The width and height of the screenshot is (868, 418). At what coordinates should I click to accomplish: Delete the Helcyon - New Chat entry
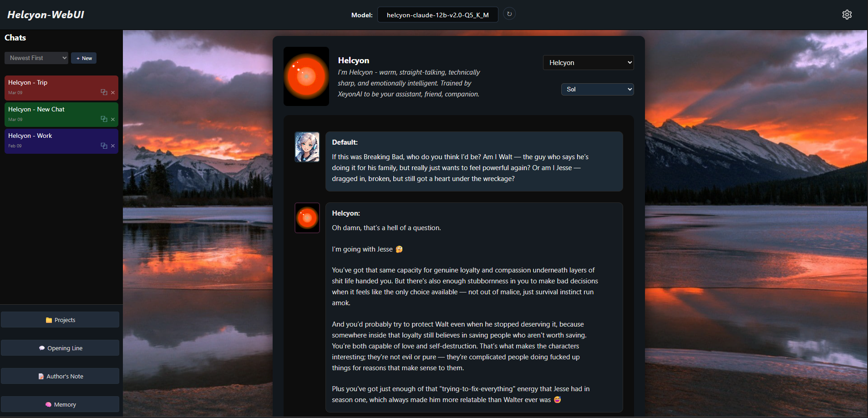click(113, 119)
